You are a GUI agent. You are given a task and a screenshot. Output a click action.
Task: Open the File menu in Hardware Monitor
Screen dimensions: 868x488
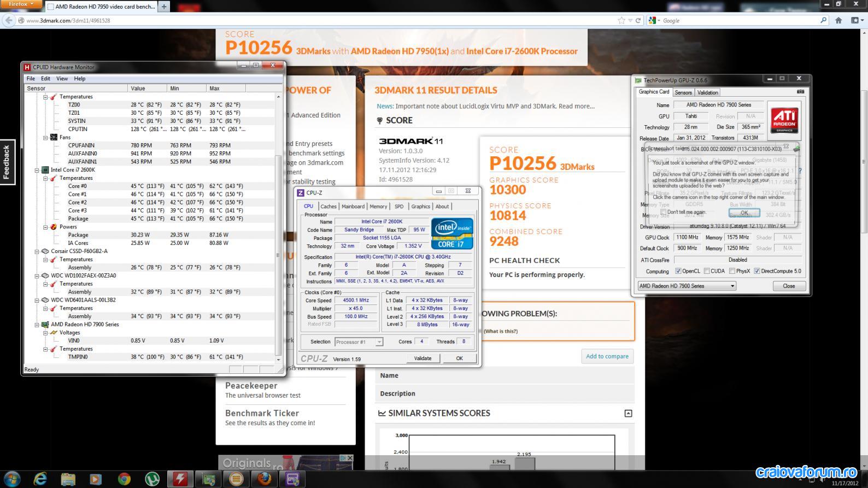coord(31,79)
